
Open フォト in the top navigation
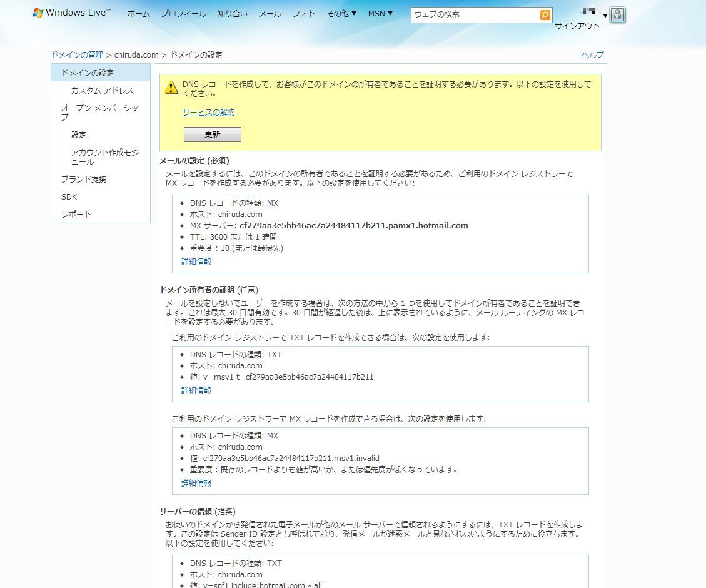(304, 14)
